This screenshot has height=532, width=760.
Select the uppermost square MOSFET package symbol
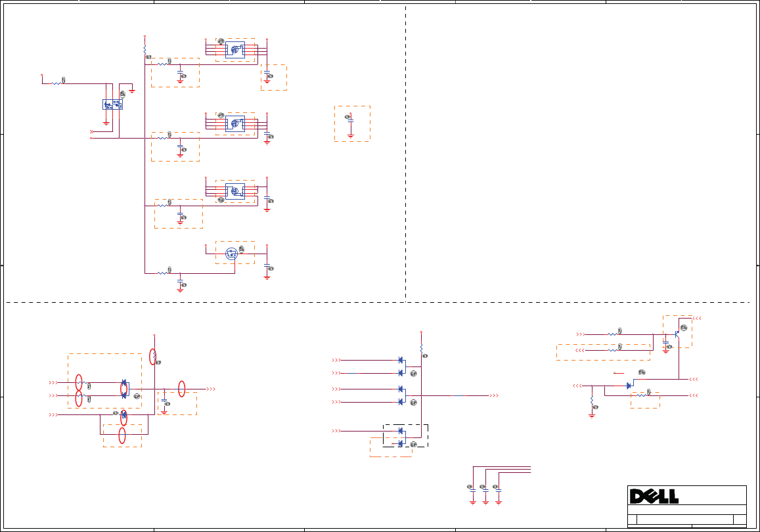(235, 50)
